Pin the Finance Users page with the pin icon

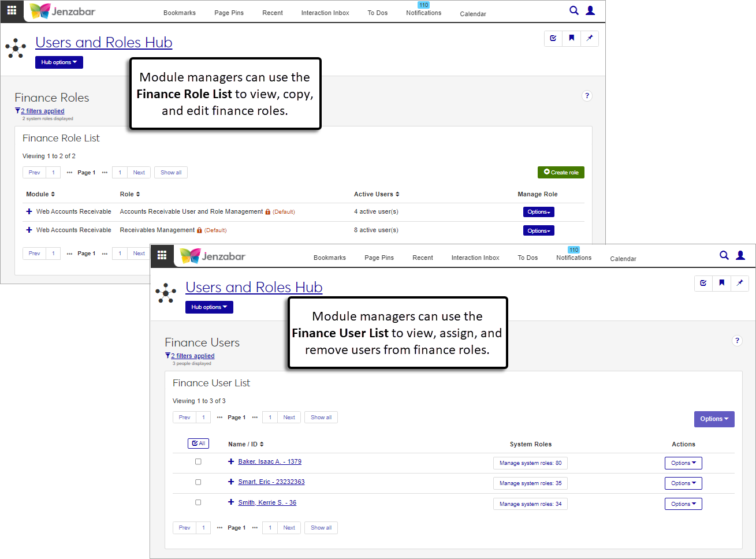pos(739,283)
